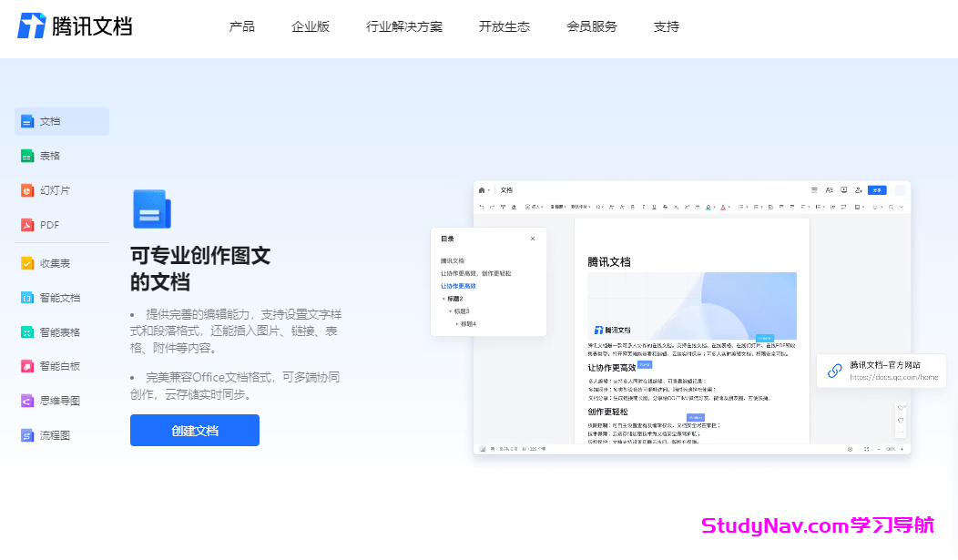This screenshot has height=560, width=958.
Task: Jump to 让协作更高效，创作更轻松 outline entry
Action: click(x=476, y=273)
